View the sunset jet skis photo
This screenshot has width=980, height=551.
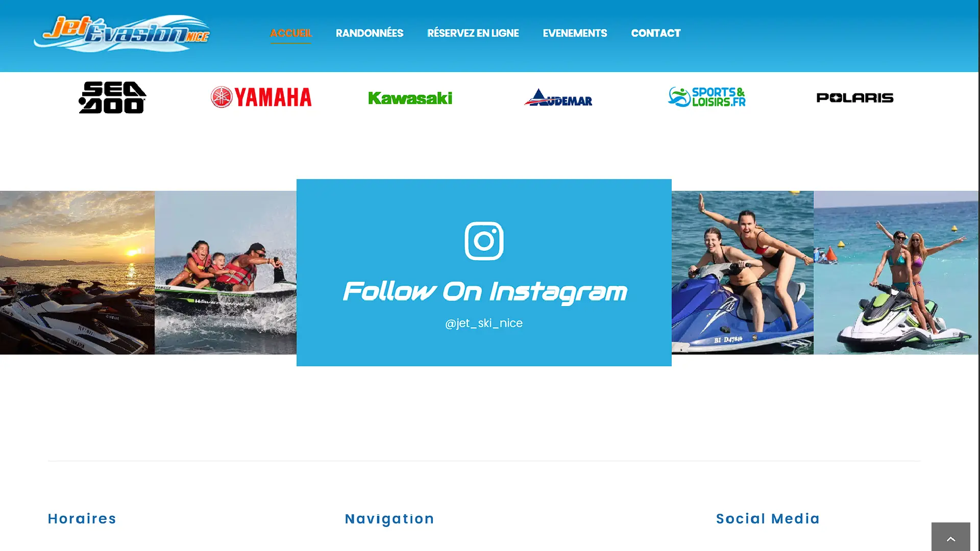(x=77, y=272)
